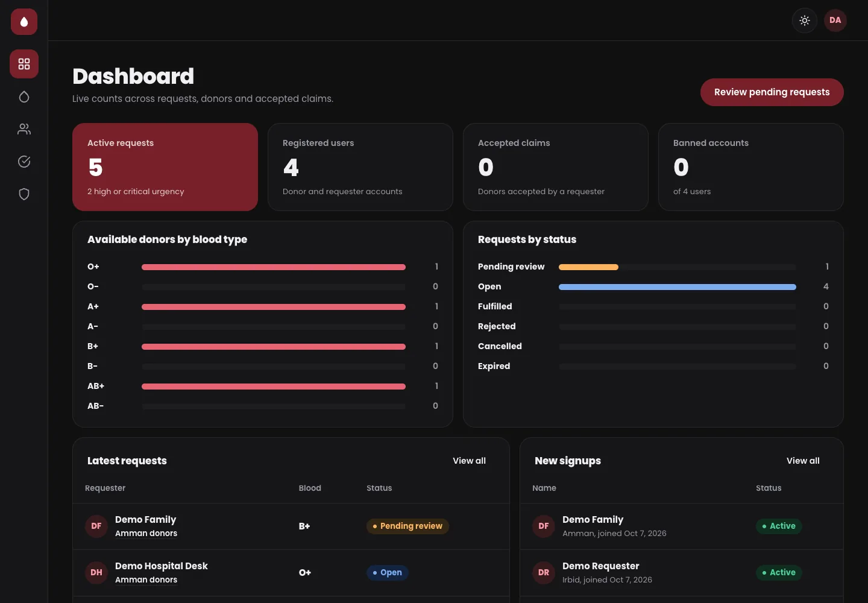Click the O+ blood cell for Demo Hospital Desk
The height and width of the screenshot is (603, 868).
click(x=305, y=573)
